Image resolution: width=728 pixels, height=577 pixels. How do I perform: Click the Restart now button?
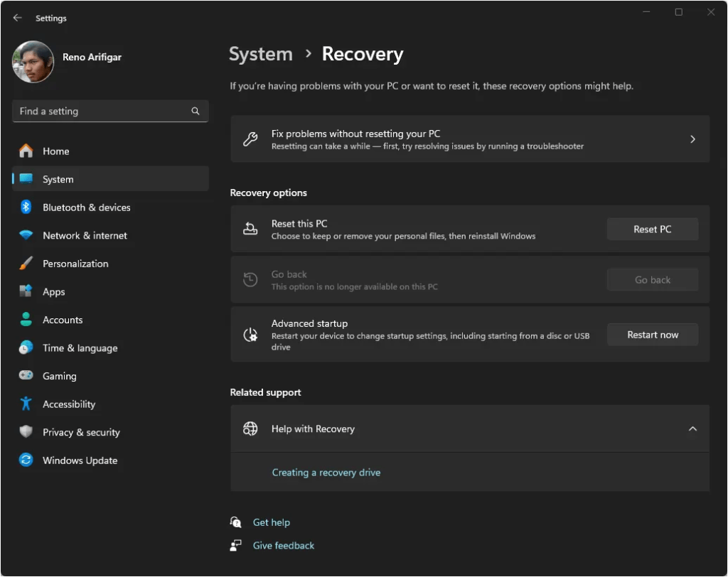click(x=652, y=334)
